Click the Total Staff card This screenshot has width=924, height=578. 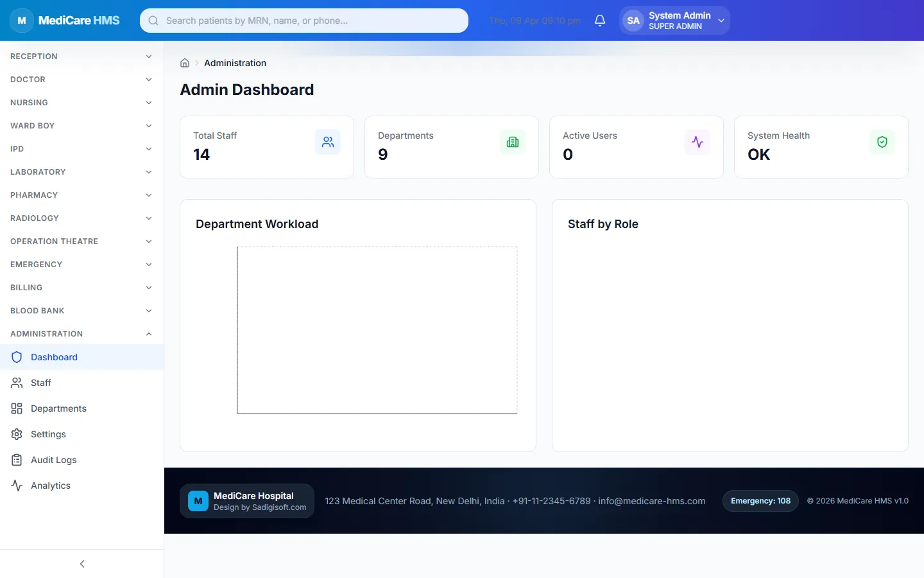click(267, 147)
